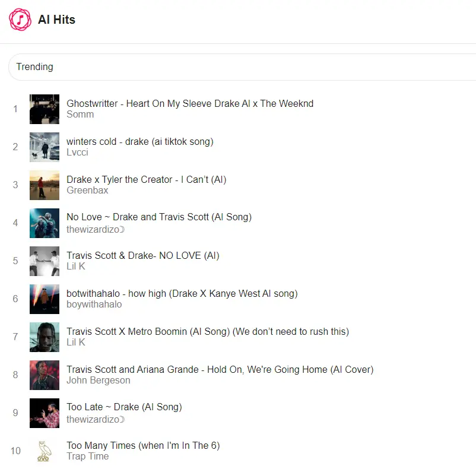Click the AI Hits pink music logo
Image resolution: width=476 pixels, height=469 pixels.
pos(20,20)
